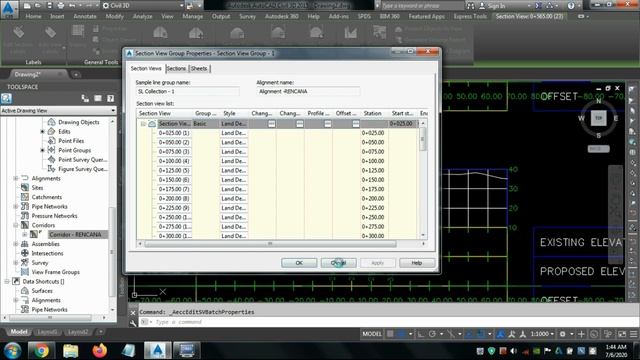Click the Intersections tree icon

(25, 253)
